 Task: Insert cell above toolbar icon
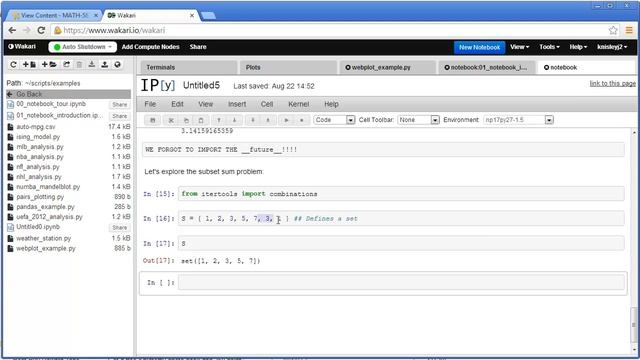[x=253, y=120]
